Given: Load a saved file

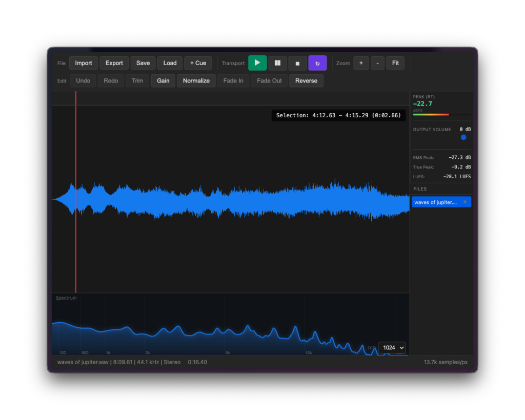Looking at the screenshot, I should click(170, 62).
